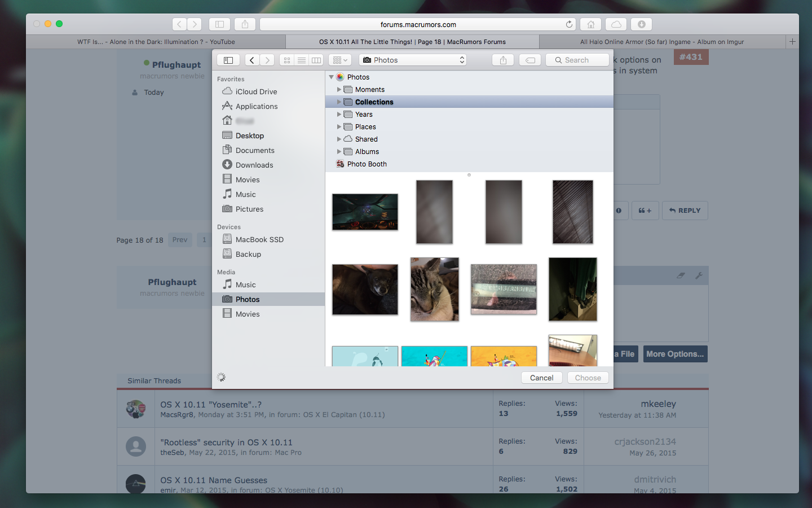The width and height of the screenshot is (812, 508).
Task: Select the dark game screenshot thumbnail
Action: (365, 212)
